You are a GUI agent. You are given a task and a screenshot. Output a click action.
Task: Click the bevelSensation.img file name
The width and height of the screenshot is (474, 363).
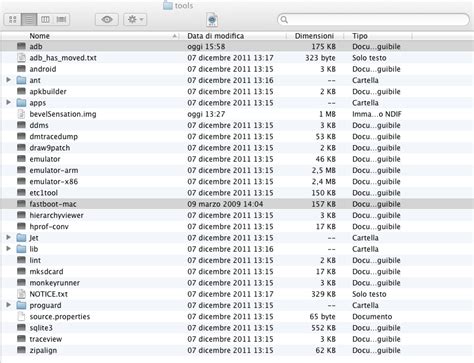click(x=63, y=114)
